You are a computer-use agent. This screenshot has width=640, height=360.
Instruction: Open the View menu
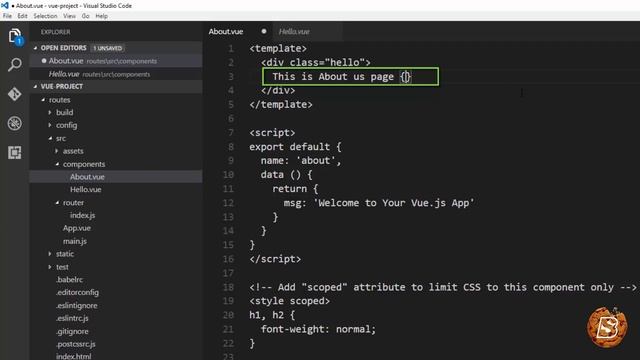click(69, 16)
